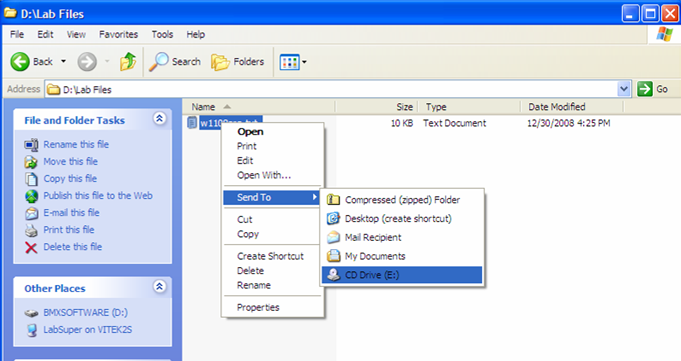
Task: Click Mail Recipient icon in submenu
Action: 333,237
